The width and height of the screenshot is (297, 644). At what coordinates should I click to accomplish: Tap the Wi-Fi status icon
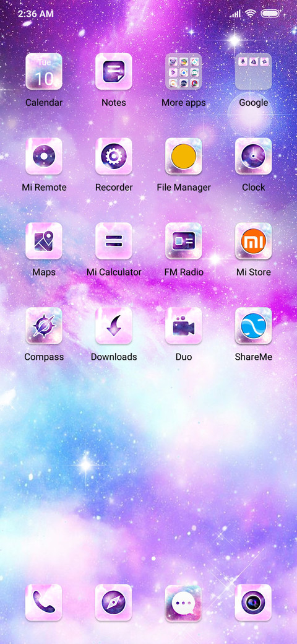250,14
